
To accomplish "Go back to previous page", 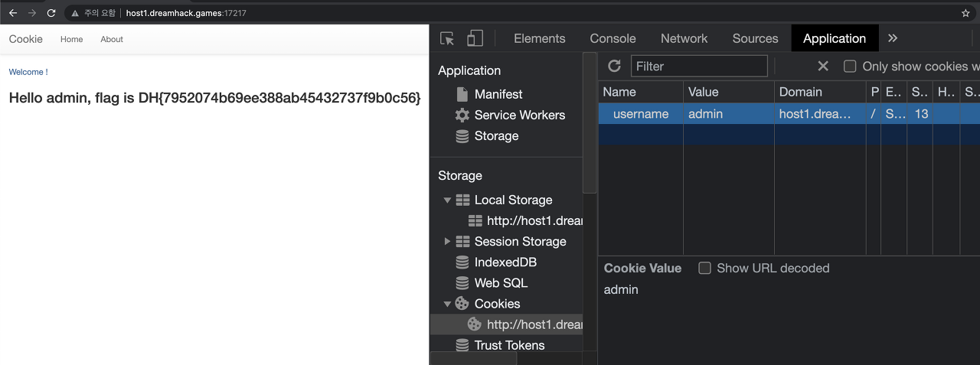I will (13, 13).
